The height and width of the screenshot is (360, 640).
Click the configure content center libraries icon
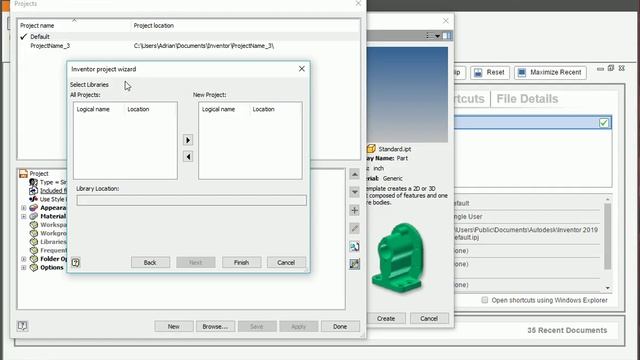coord(355,264)
